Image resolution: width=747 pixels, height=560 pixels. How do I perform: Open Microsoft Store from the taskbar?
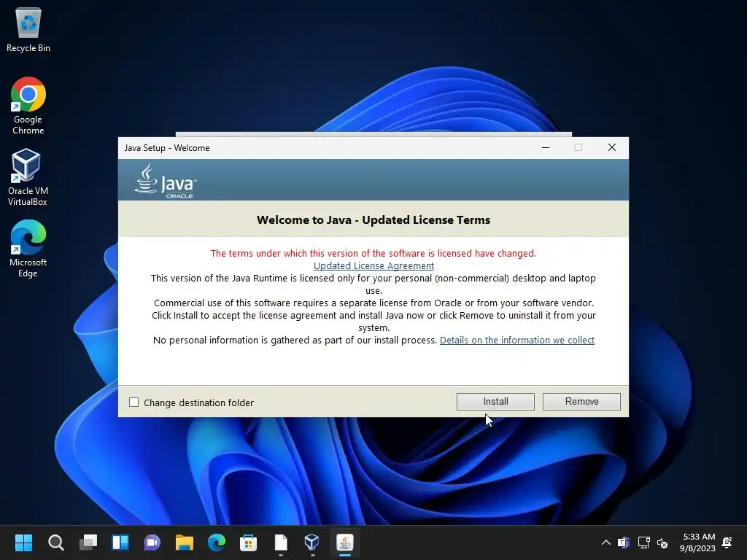point(248,542)
